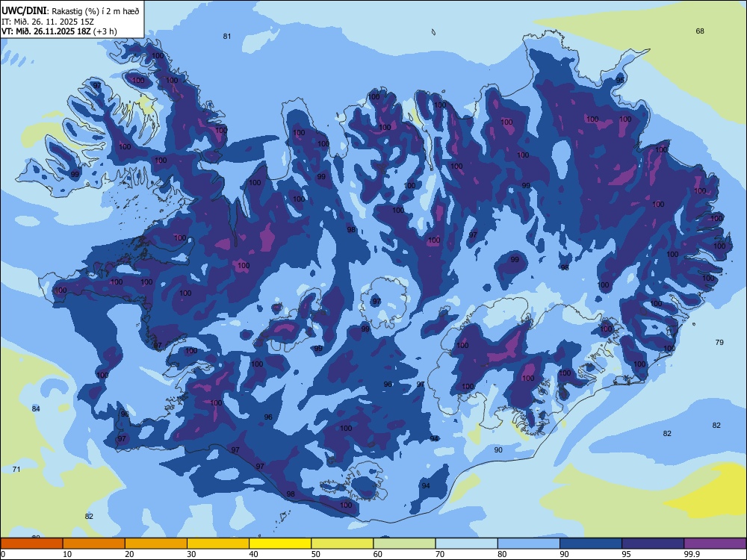Pick the 20–30 amber legend swatch

pos(156,544)
